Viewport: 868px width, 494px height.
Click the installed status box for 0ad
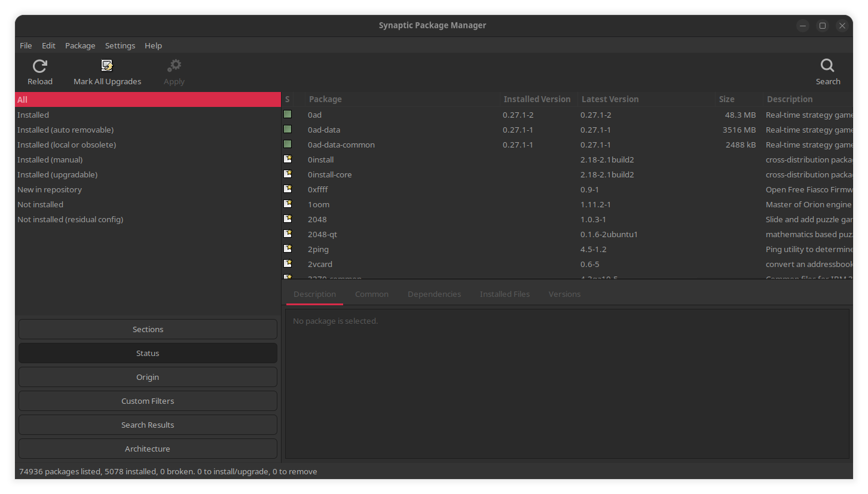(288, 115)
